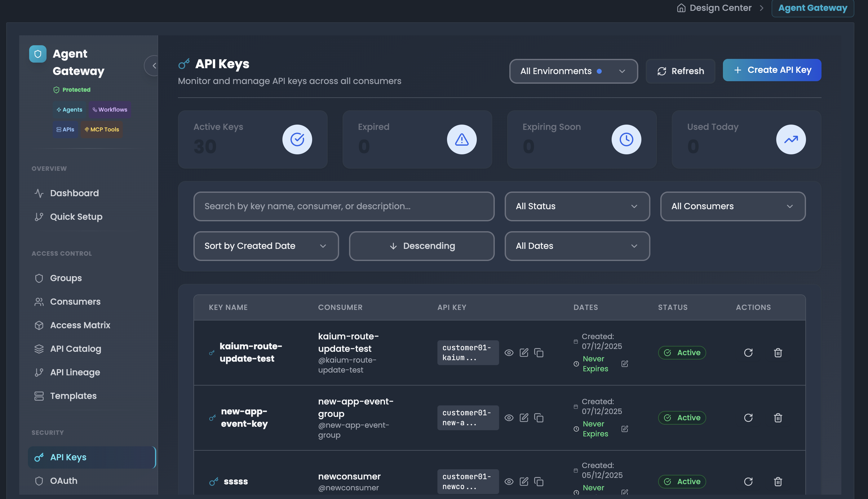The image size is (868, 499).
Task: Click the Protected status label
Action: coord(72,90)
